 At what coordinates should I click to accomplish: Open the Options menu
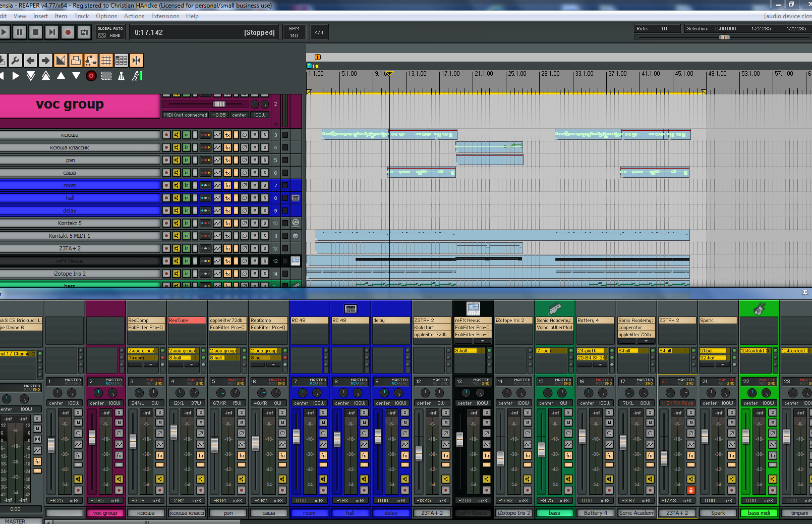[106, 16]
